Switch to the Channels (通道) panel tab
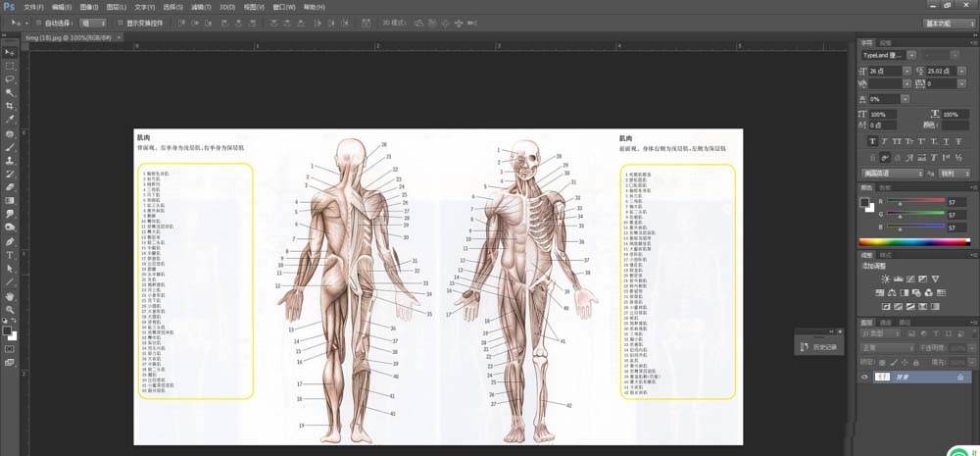The height and width of the screenshot is (456, 980). [x=885, y=322]
